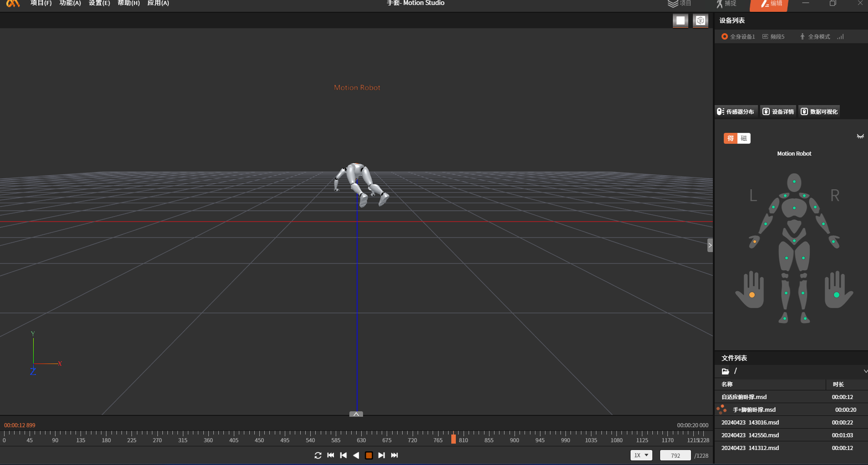Toggle the eye visibility icon in sensor panel

[x=860, y=136]
